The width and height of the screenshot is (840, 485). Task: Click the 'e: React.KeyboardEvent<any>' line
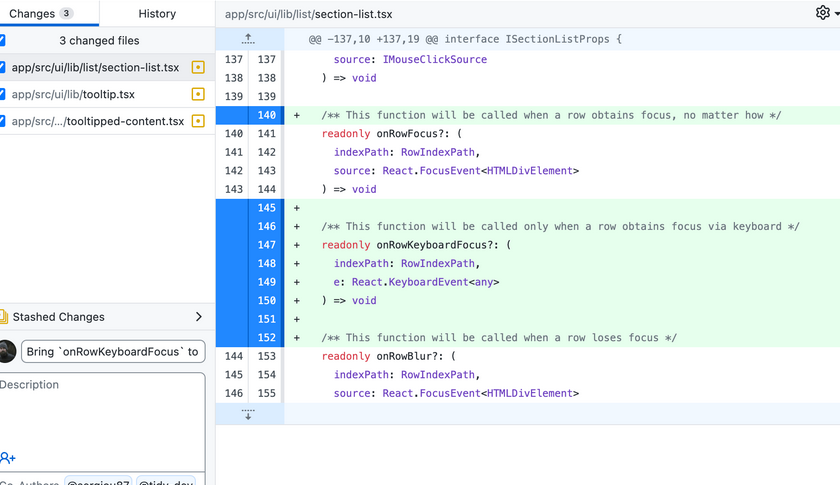point(416,282)
